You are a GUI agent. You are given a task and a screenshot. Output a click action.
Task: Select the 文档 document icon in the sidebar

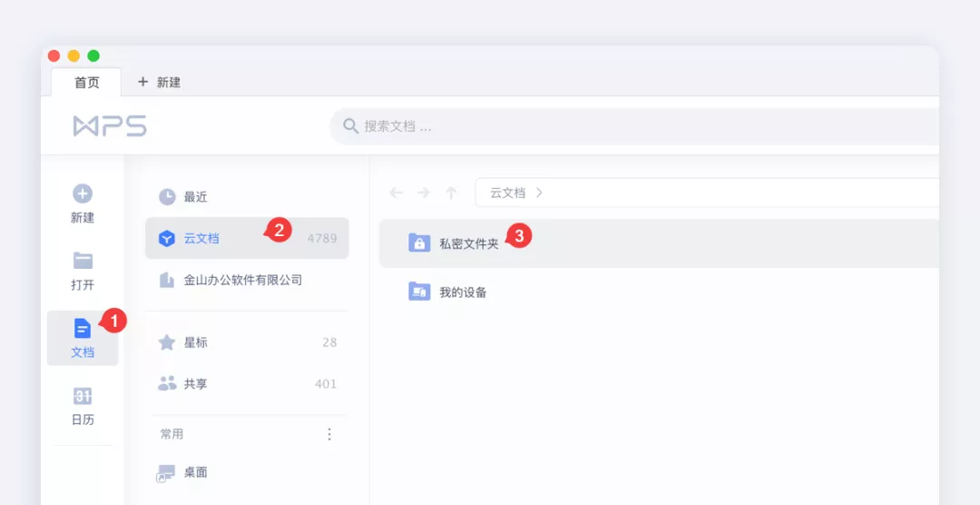(83, 328)
